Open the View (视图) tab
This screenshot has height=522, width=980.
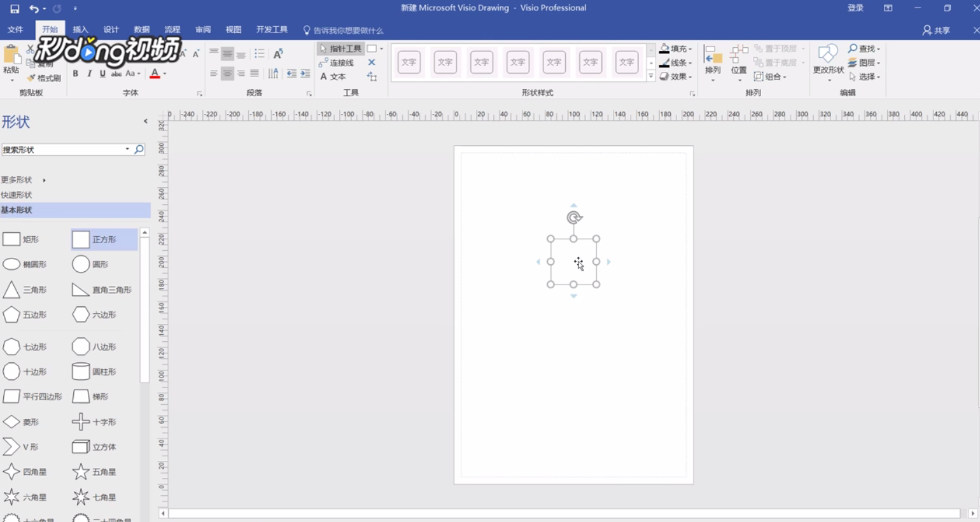pyautogui.click(x=234, y=30)
